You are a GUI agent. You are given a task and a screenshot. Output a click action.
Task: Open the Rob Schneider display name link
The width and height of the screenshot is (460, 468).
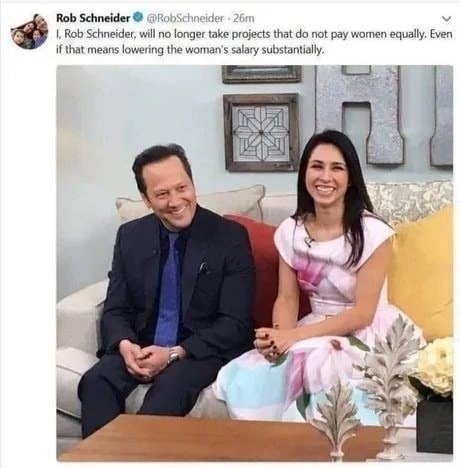[93, 18]
